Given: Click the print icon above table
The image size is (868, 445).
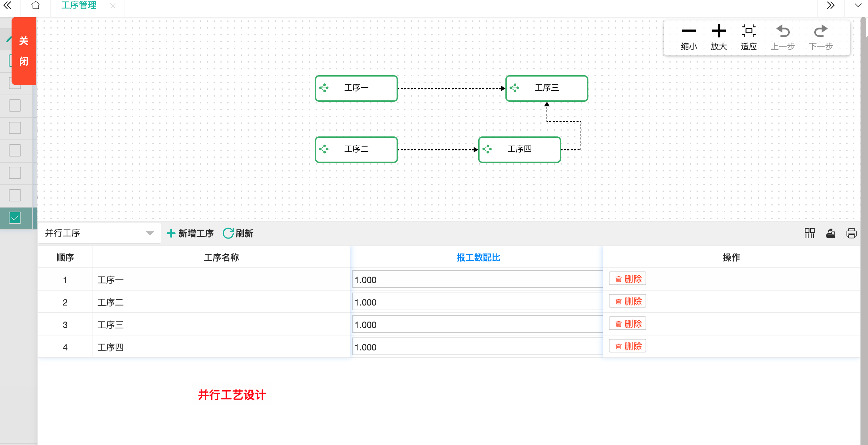Looking at the screenshot, I should [851, 233].
